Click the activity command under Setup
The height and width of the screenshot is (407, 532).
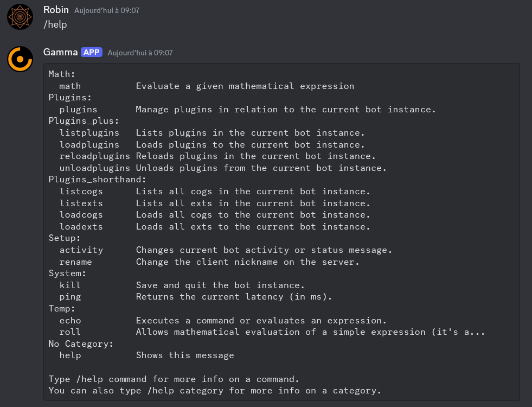click(81, 250)
